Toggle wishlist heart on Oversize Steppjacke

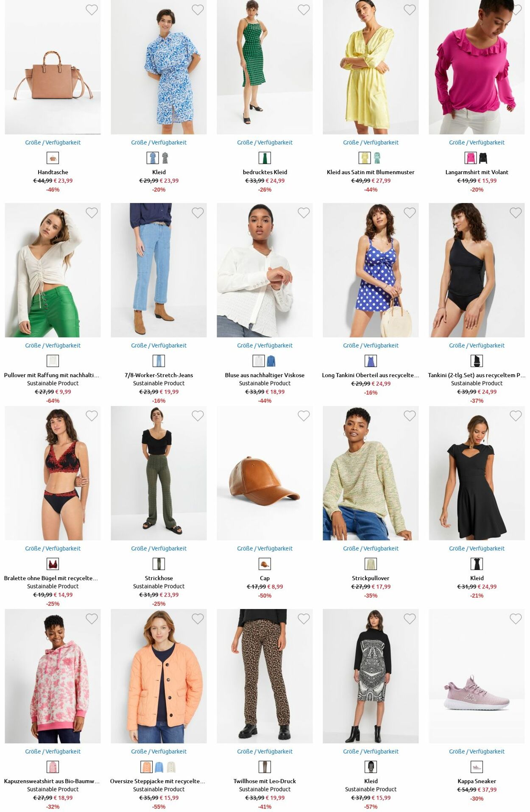coord(198,619)
